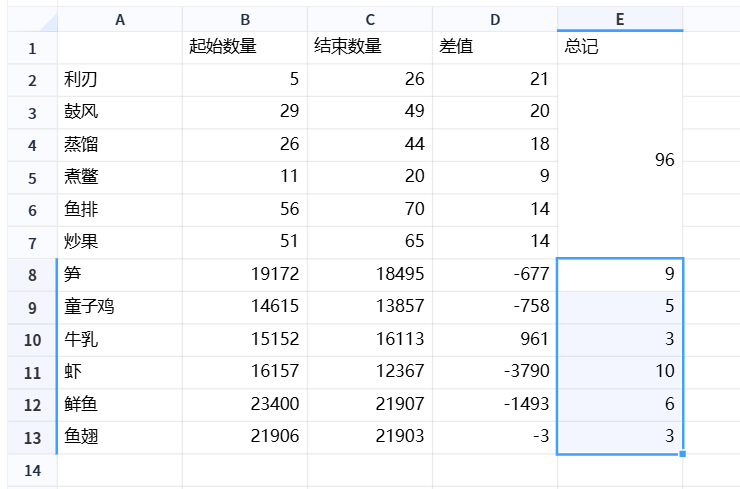Viewport: 740px width, 489px height.
Task: Click the 差值 header cell
Action: [x=495, y=48]
